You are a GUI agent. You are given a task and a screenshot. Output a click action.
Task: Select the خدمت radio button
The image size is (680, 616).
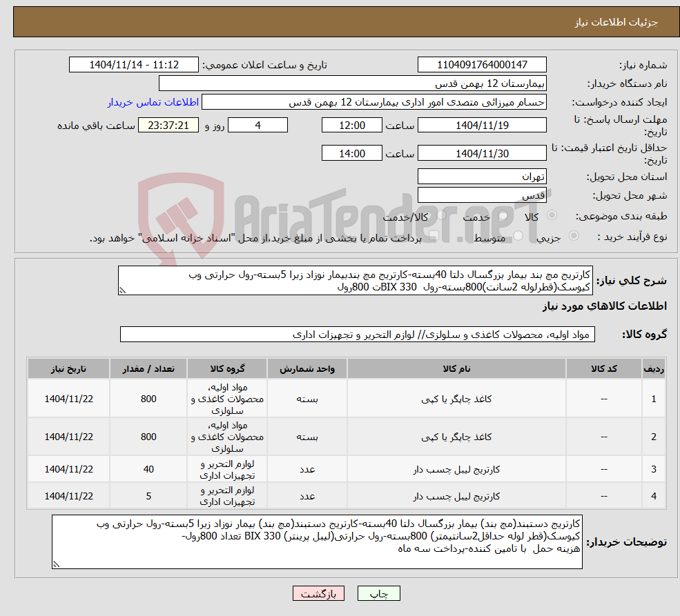pyautogui.click(x=503, y=215)
